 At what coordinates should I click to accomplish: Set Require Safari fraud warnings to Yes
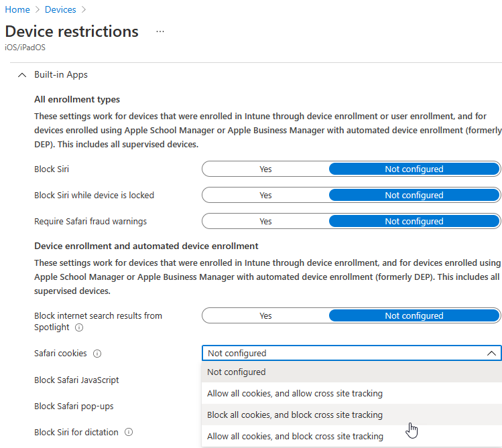[265, 221]
